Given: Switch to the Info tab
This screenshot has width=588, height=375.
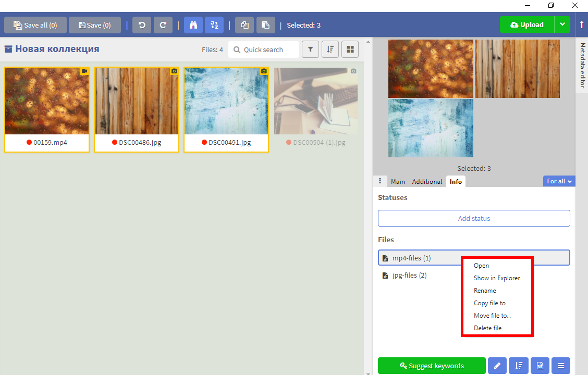Looking at the screenshot, I should [x=456, y=181].
